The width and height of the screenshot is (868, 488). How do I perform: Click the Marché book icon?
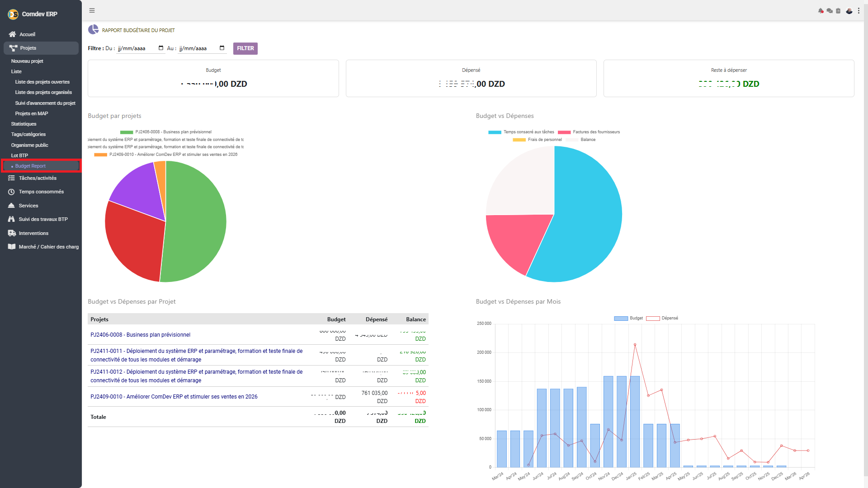pos(12,247)
